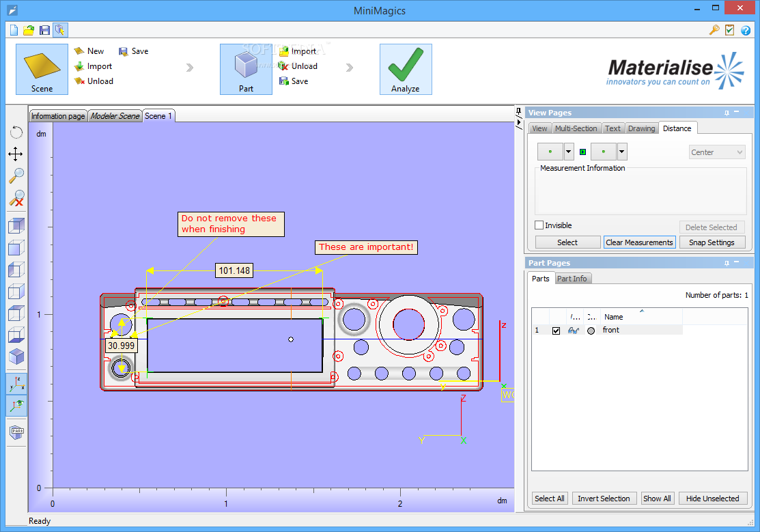The width and height of the screenshot is (760, 532).
Task: Click the Select button
Action: pos(567,242)
